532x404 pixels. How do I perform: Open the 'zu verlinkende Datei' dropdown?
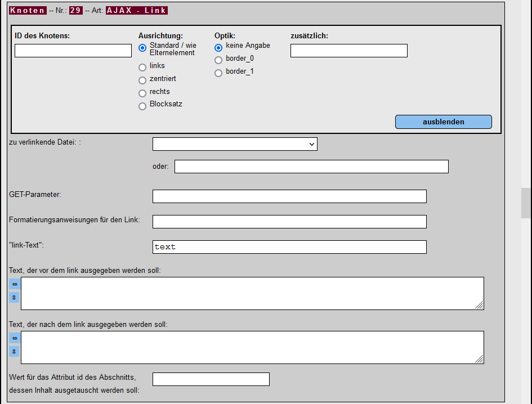pos(235,144)
